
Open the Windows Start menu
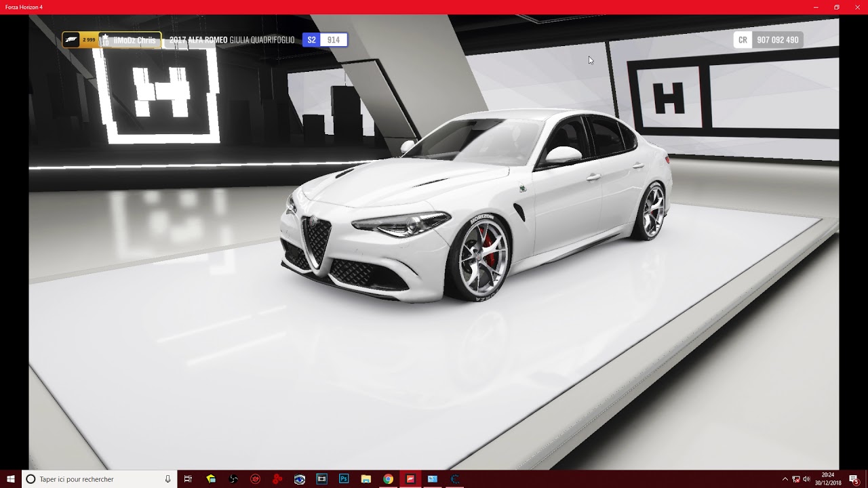click(x=11, y=479)
